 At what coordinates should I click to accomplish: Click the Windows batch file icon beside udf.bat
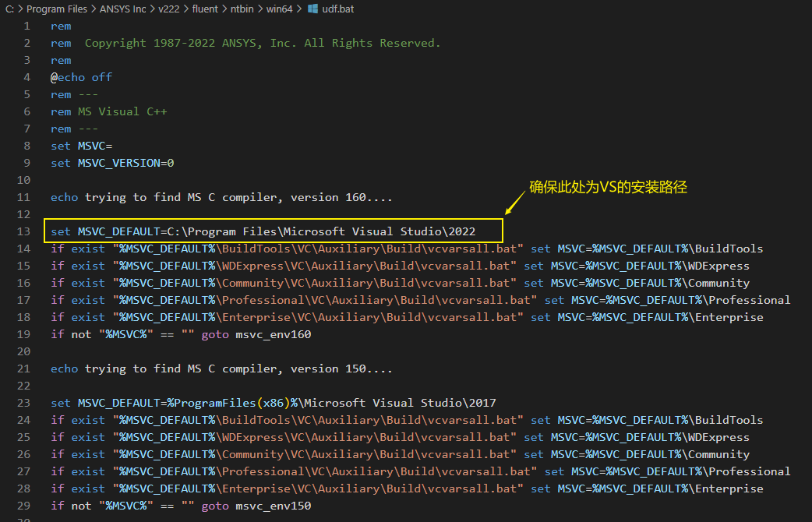[312, 9]
